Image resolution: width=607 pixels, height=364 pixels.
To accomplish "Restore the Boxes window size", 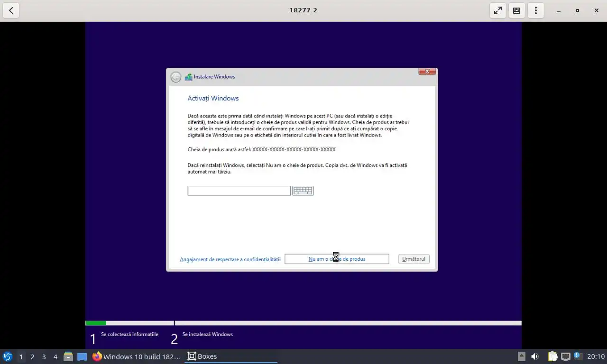I will pos(578,10).
